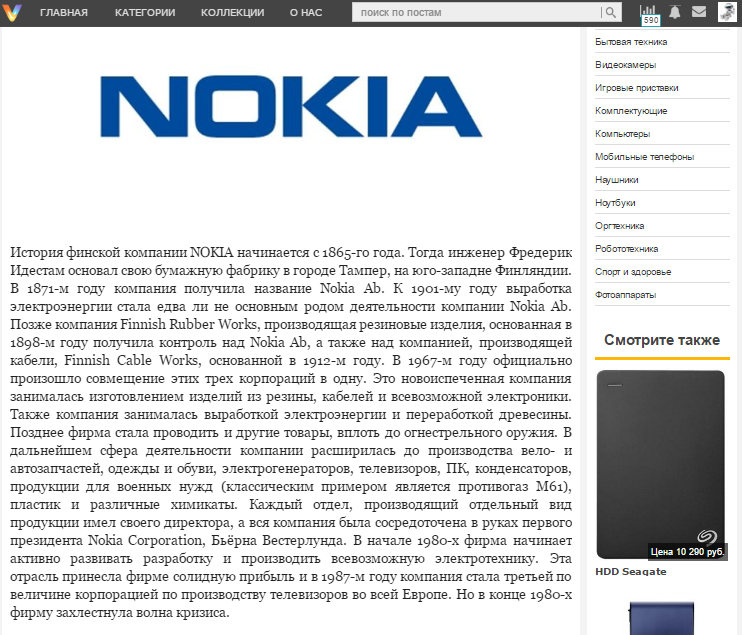Screen dimensions: 742x635
Task: Open the Спорт и здоровье category
Action: click(x=633, y=272)
